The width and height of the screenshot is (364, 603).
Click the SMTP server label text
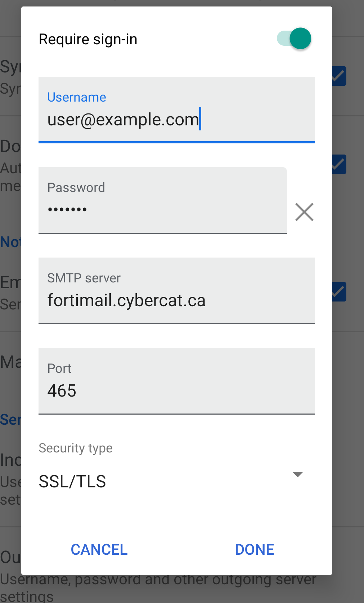(84, 278)
